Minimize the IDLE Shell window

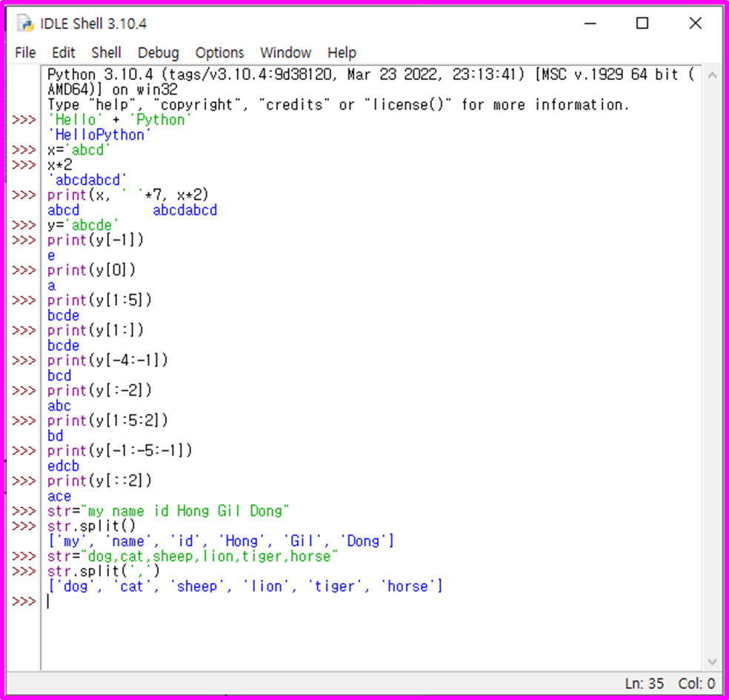click(x=590, y=23)
